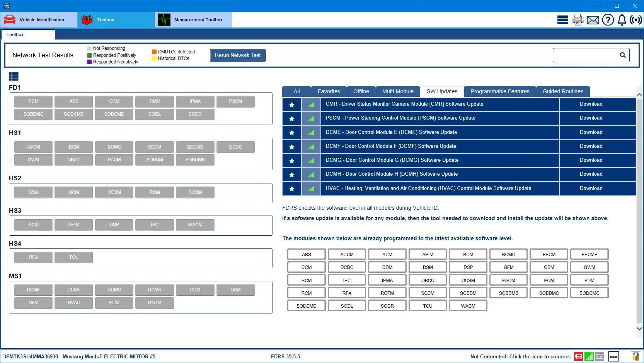Click the SOBDMC module in FD1
644x363 pixels.
(33, 114)
